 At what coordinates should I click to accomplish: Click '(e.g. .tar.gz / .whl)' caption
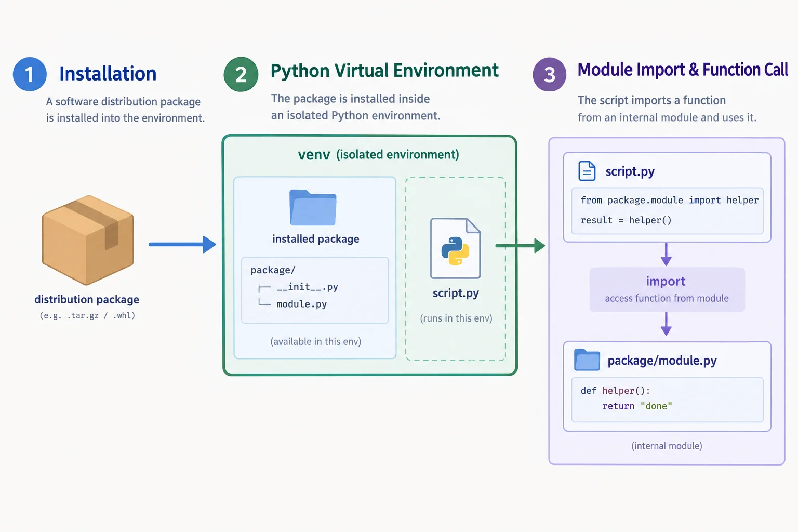[x=87, y=315]
